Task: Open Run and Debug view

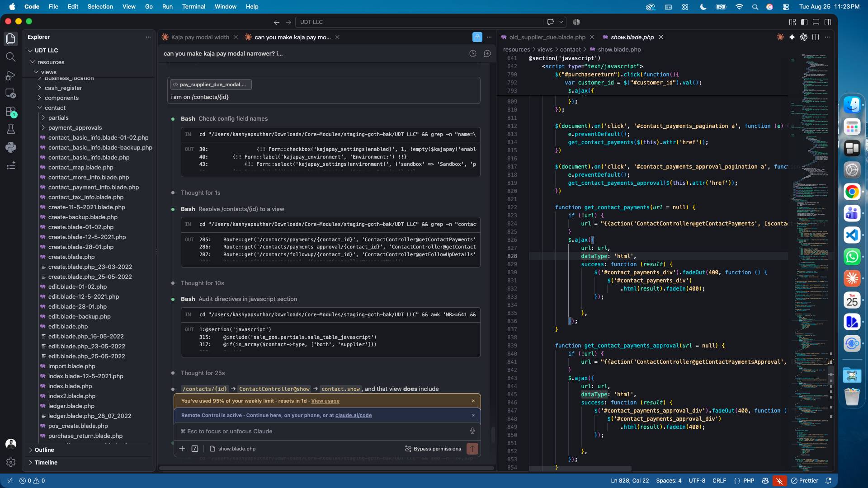Action: (x=10, y=75)
